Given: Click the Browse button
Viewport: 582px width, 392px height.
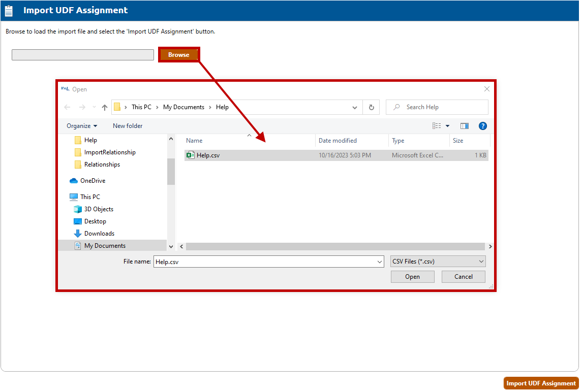Looking at the screenshot, I should (x=178, y=55).
